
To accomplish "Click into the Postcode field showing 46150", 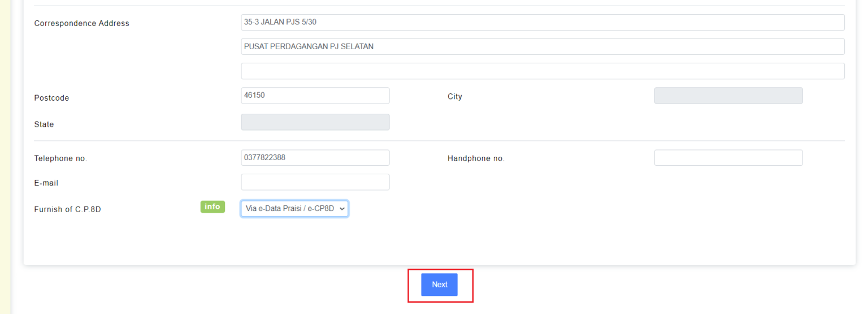I will (315, 96).
